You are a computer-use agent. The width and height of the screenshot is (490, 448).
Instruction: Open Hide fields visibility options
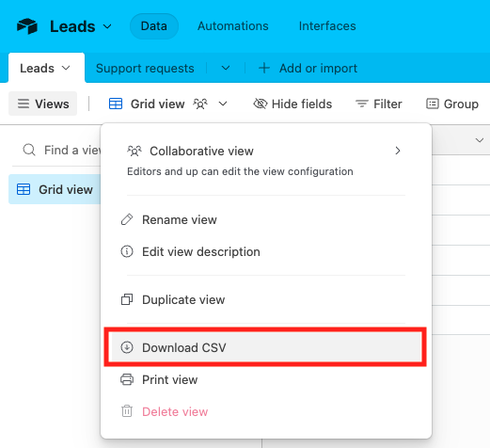click(292, 104)
